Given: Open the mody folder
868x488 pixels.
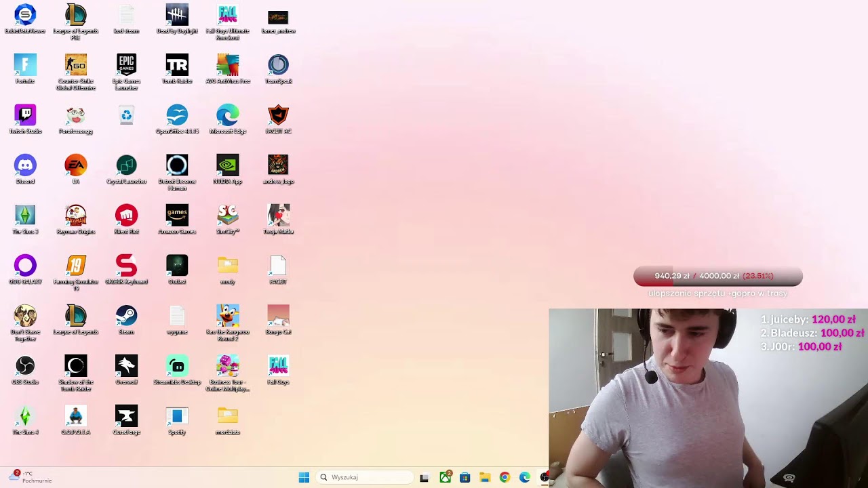Looking at the screenshot, I should (228, 266).
